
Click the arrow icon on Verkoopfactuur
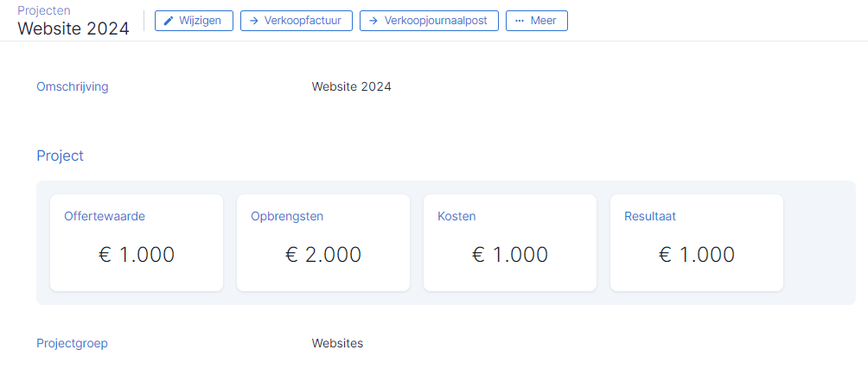255,21
